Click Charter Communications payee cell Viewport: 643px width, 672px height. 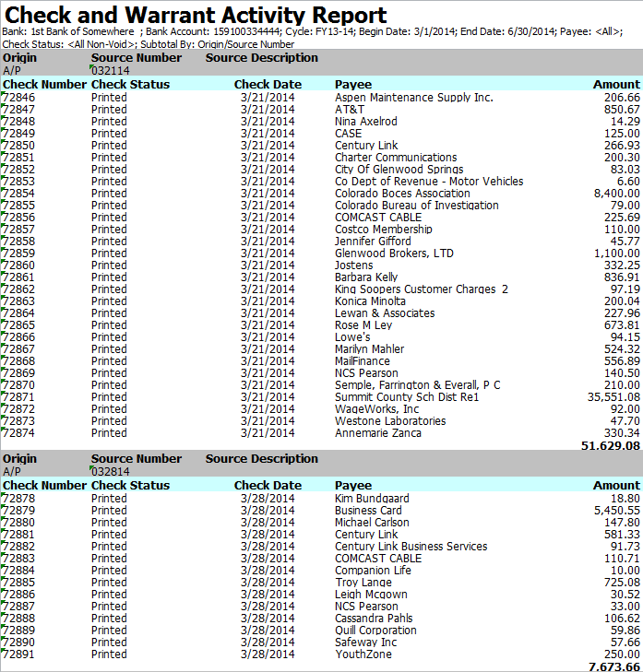pyautogui.click(x=396, y=158)
